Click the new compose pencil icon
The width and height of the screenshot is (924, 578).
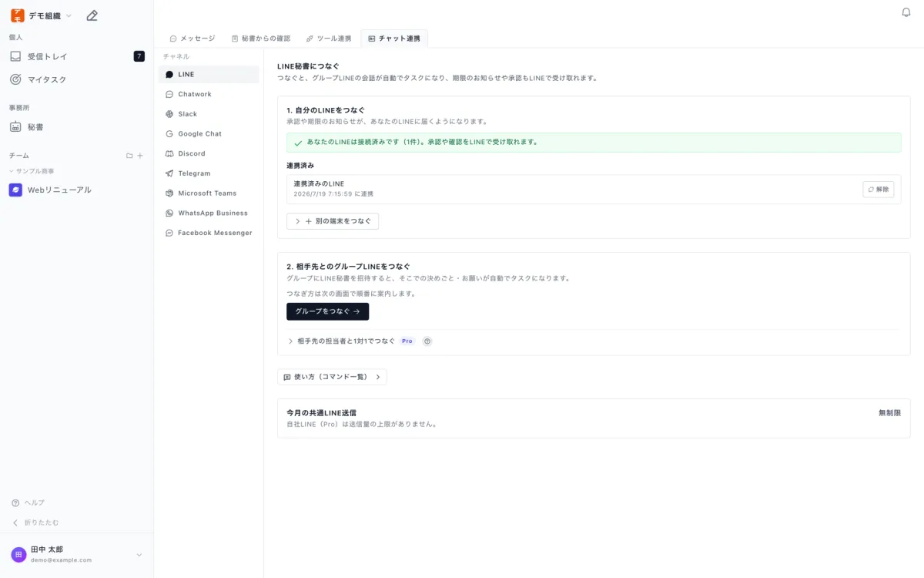click(92, 15)
